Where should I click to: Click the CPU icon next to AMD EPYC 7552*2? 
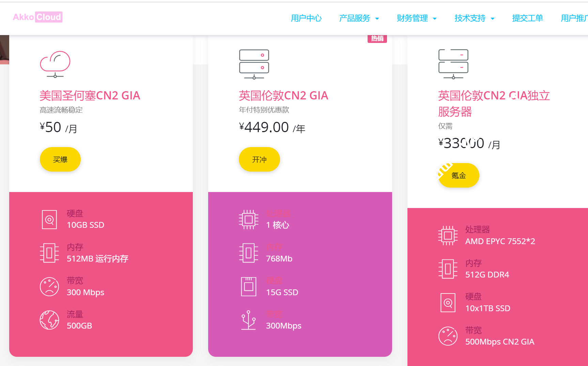pyautogui.click(x=448, y=235)
